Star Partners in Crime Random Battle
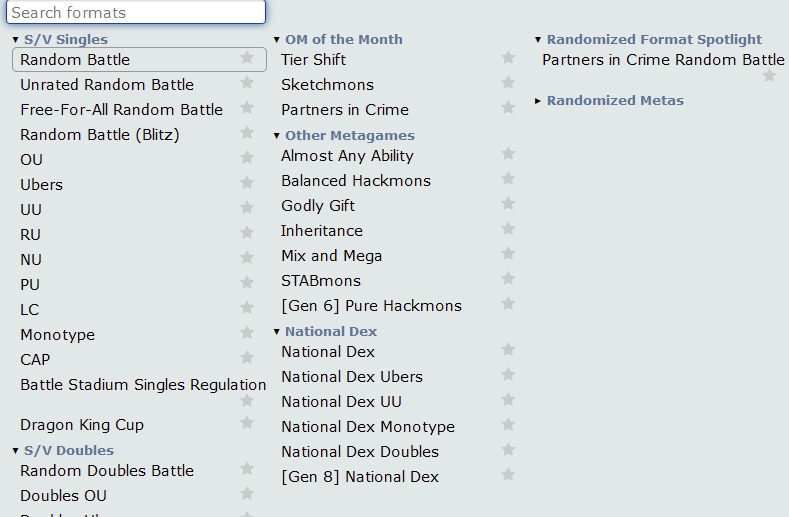The height and width of the screenshot is (517, 789). tap(769, 76)
